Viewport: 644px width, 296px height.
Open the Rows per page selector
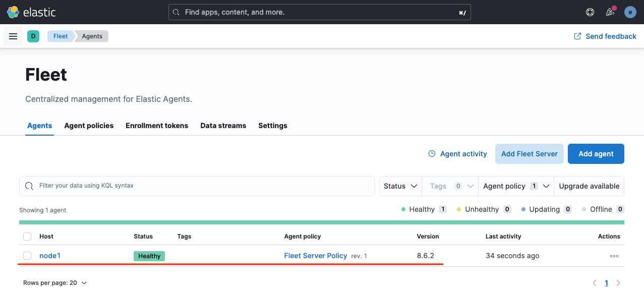[x=55, y=283]
